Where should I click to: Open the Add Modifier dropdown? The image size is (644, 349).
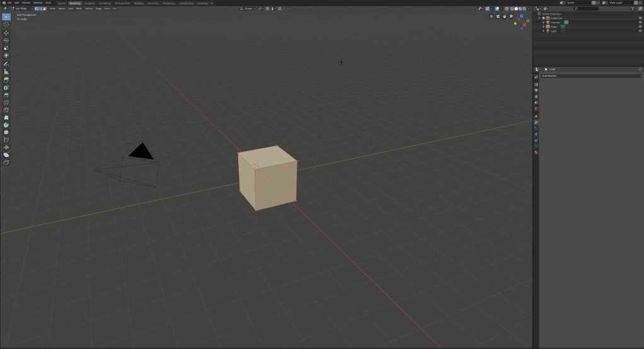[591, 76]
